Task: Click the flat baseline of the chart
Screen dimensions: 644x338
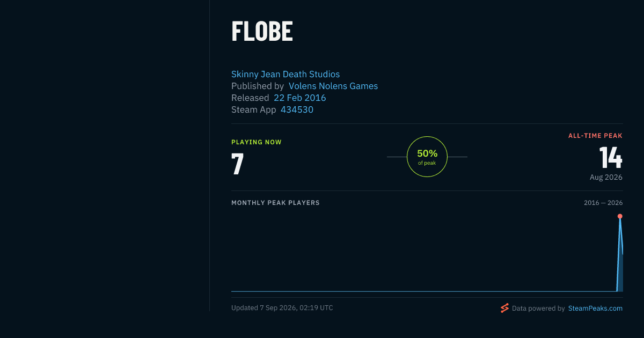Action: click(x=423, y=291)
